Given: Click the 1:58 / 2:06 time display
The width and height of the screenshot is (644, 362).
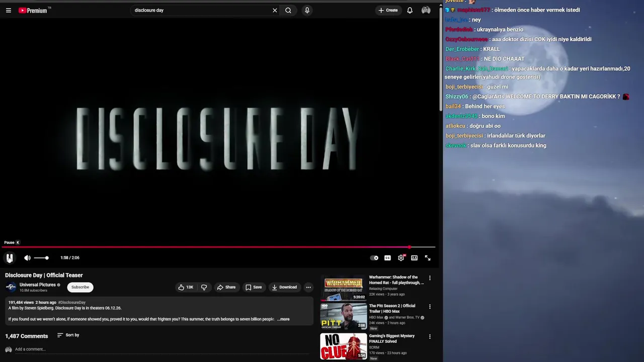Looking at the screenshot, I should coord(70,258).
